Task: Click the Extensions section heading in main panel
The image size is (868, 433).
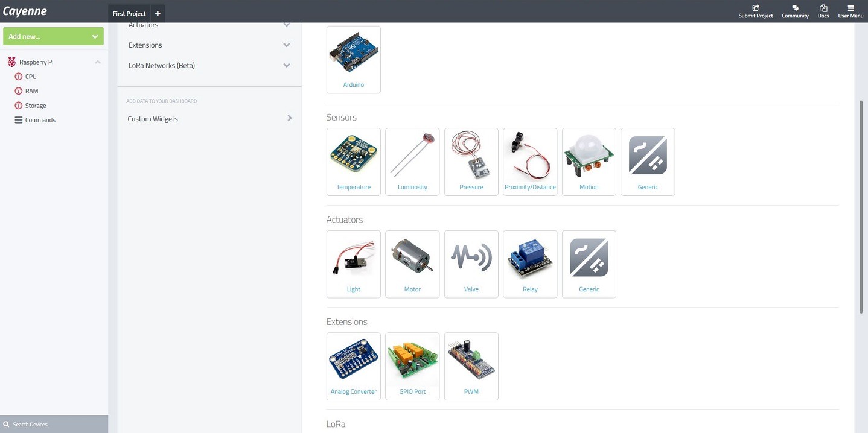Action: (347, 322)
